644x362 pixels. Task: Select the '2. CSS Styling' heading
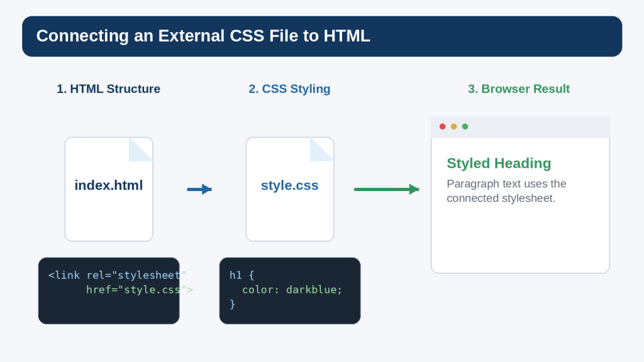pyautogui.click(x=289, y=89)
